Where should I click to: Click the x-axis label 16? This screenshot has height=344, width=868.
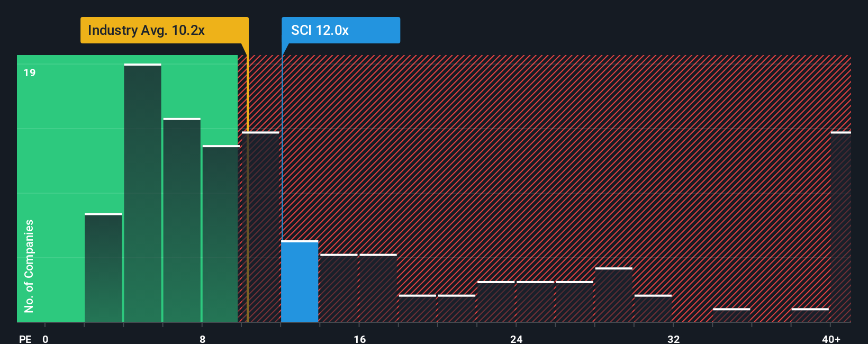coord(359,339)
